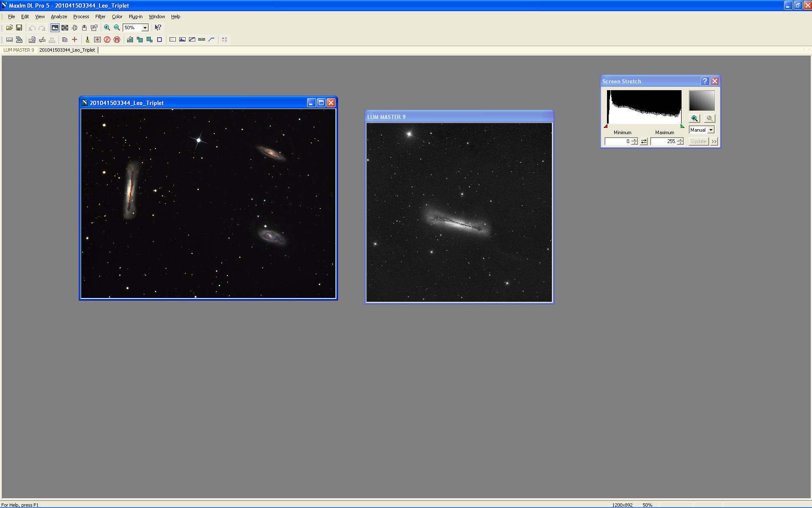
Task: Click the second teal overlapping squares icon
Action: [x=150, y=39]
